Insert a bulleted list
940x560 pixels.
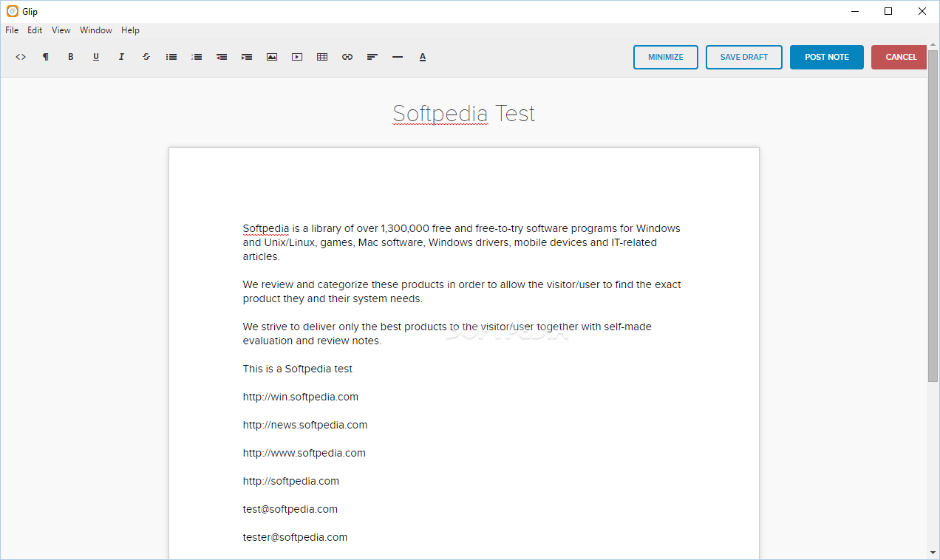[x=171, y=57]
